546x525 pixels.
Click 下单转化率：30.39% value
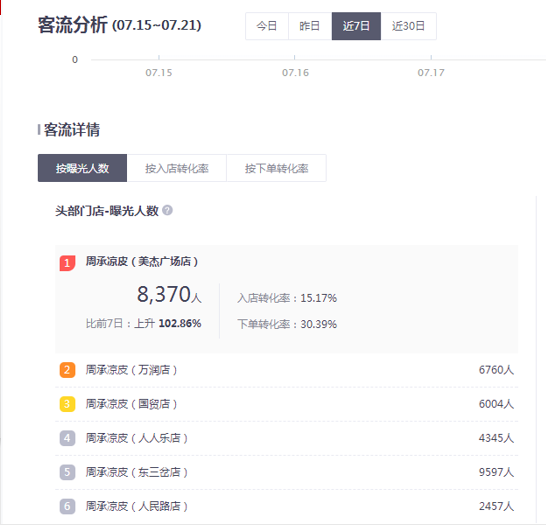tap(287, 324)
